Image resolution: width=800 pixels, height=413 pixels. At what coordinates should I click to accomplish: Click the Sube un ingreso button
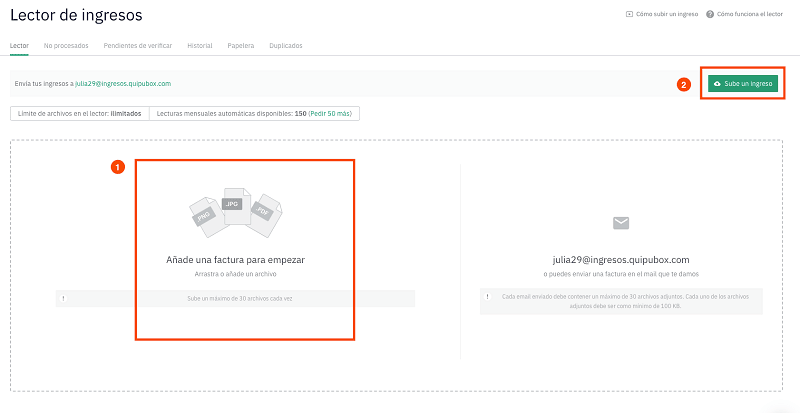[743, 83]
